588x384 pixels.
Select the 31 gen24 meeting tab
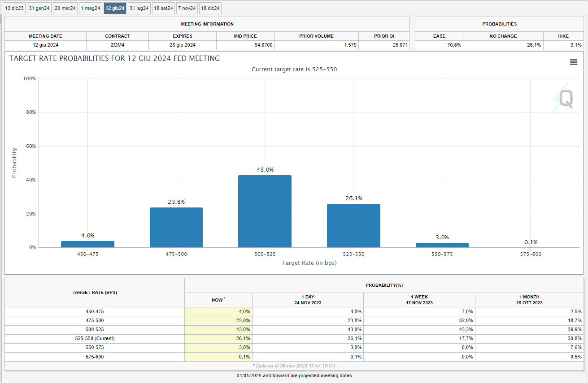[x=39, y=8]
